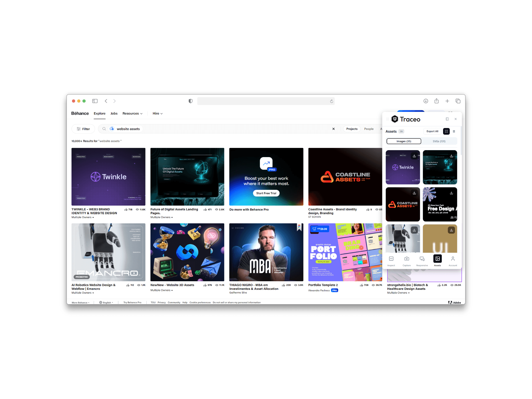Expand Multiple Owners under Twinkle project
The image size is (532, 399).
click(x=83, y=217)
